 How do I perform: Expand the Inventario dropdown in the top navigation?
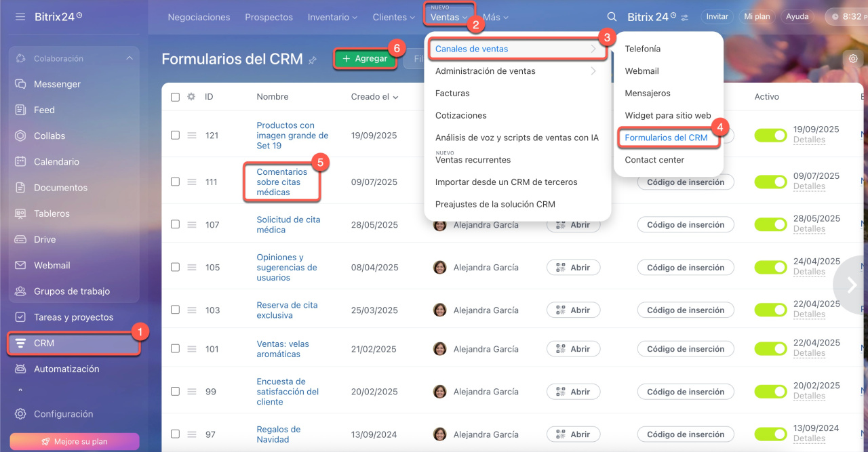tap(332, 17)
